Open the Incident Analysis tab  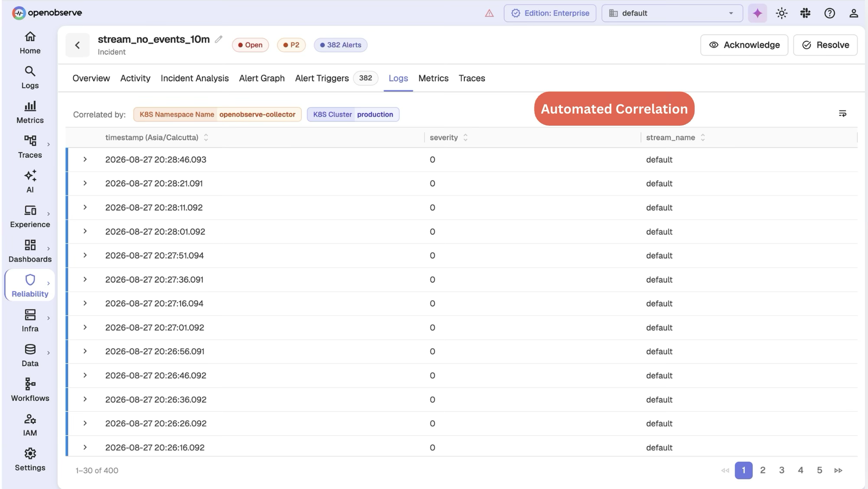[195, 78]
